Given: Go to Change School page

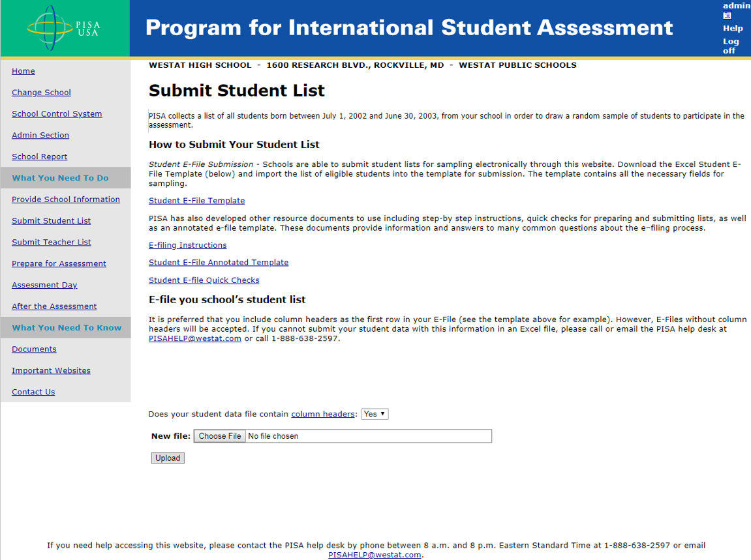Looking at the screenshot, I should (41, 93).
